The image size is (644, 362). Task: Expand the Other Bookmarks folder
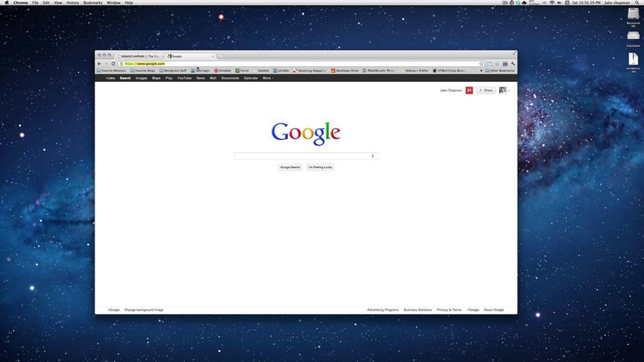click(x=500, y=71)
